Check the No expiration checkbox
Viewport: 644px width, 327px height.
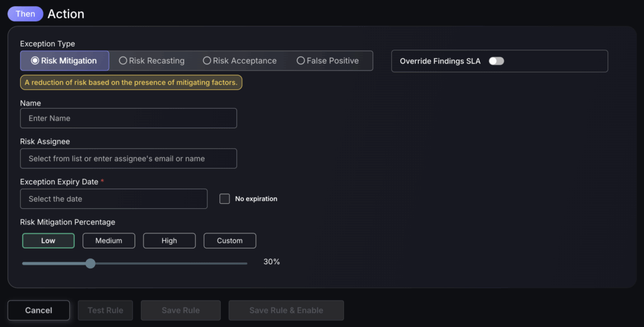[x=225, y=199]
